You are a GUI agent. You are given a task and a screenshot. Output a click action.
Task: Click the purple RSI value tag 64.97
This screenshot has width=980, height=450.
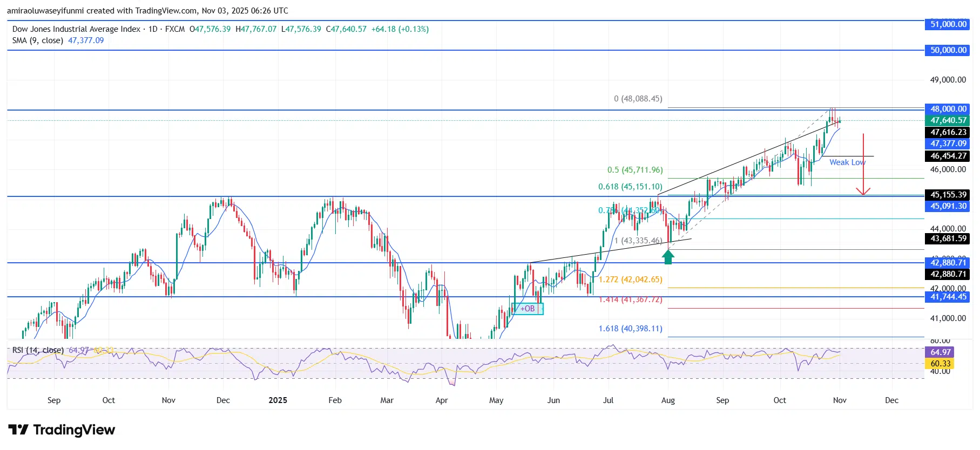(940, 352)
